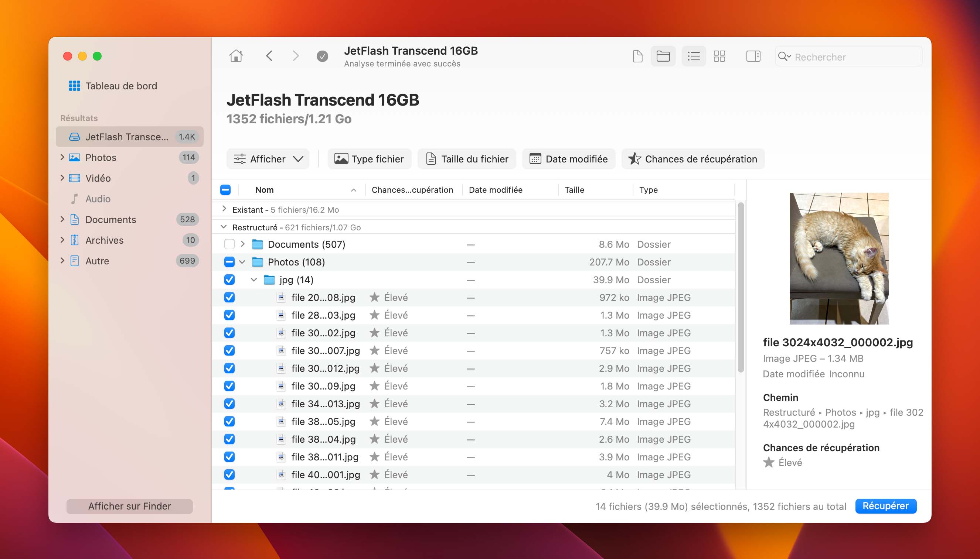Toggle the select-all checkbox in header
The height and width of the screenshot is (559, 980).
225,190
